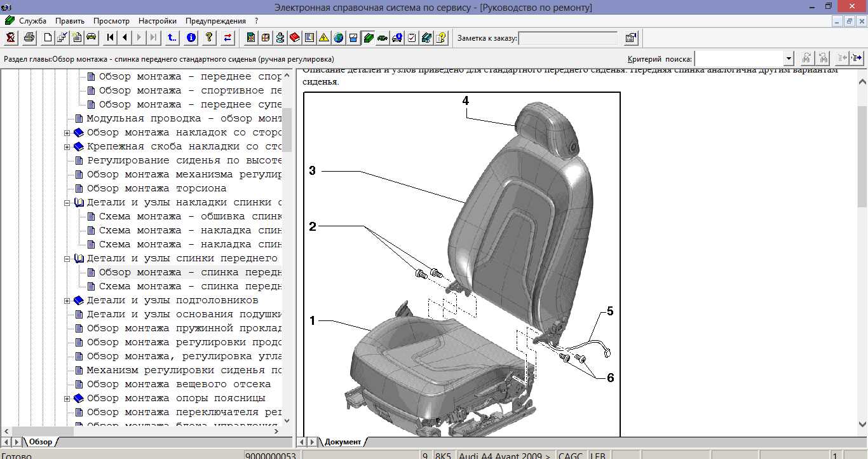Click the lined list page toolbar icon
This screenshot has height=459, width=868.
coord(309,38)
